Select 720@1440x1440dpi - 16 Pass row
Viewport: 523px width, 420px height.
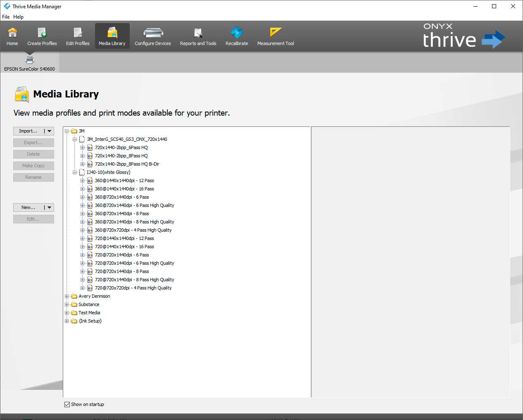pyautogui.click(x=124, y=247)
